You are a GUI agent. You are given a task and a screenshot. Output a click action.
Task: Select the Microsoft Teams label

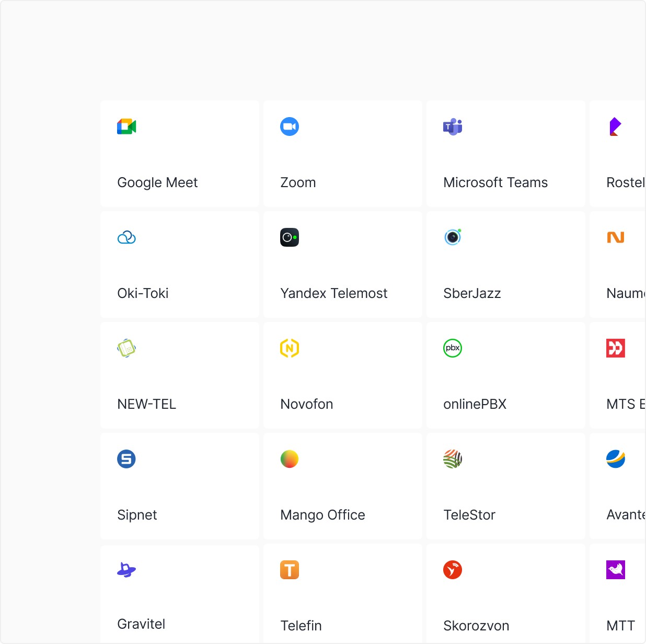(x=495, y=182)
